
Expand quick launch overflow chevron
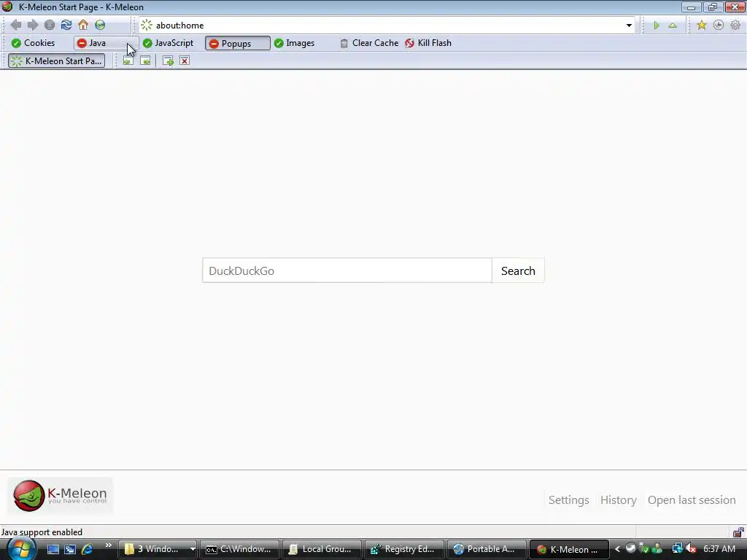109,545
